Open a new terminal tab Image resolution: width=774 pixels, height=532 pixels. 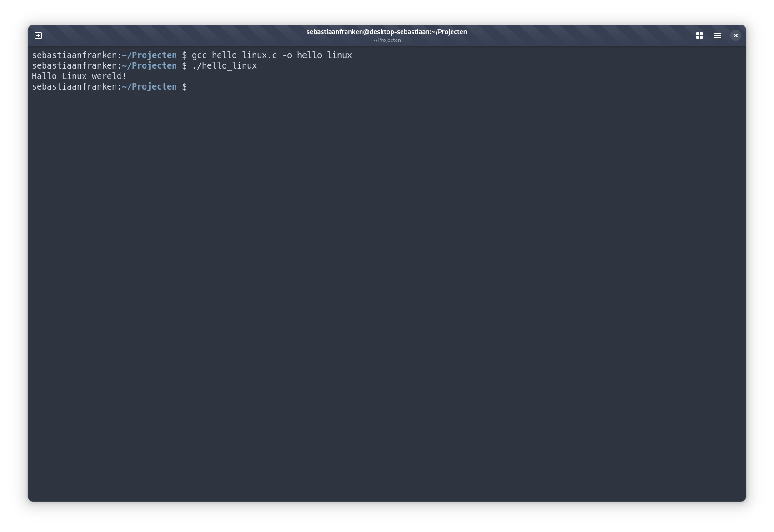click(x=38, y=35)
